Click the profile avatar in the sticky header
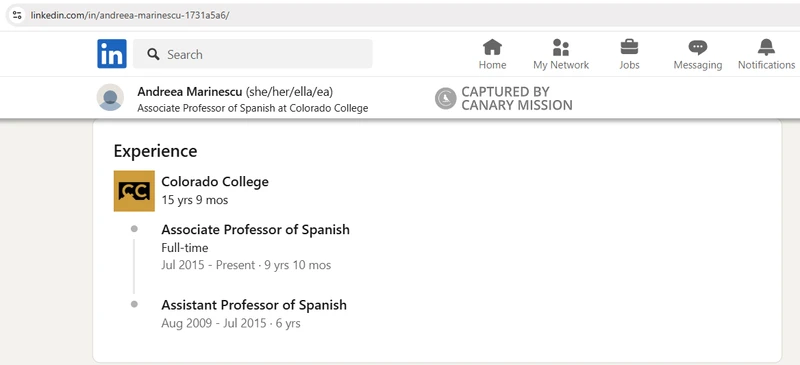 tap(110, 98)
